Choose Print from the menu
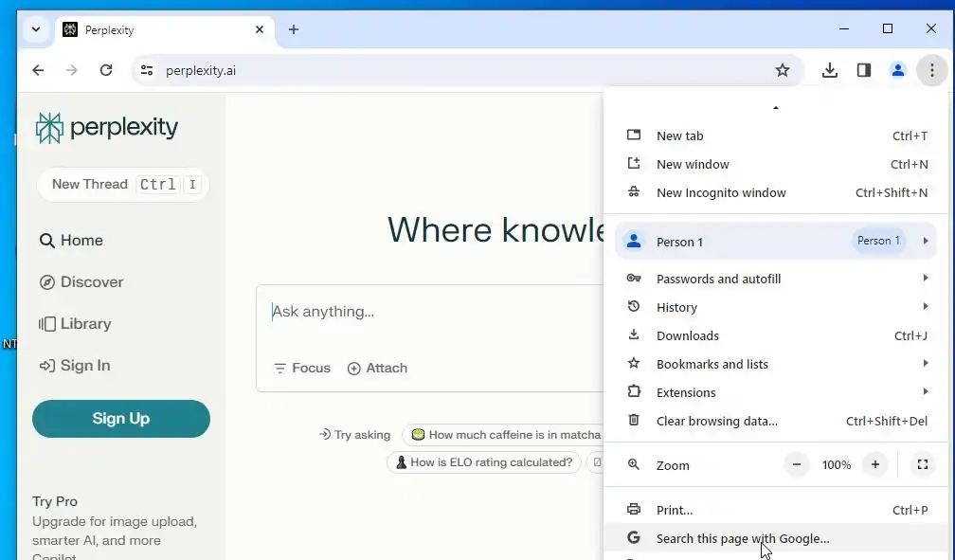Screen dimensions: 955x560 coord(775,510)
